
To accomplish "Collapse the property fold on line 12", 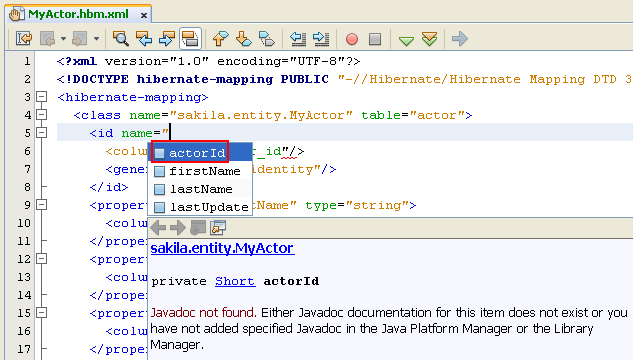I will pos(42,259).
